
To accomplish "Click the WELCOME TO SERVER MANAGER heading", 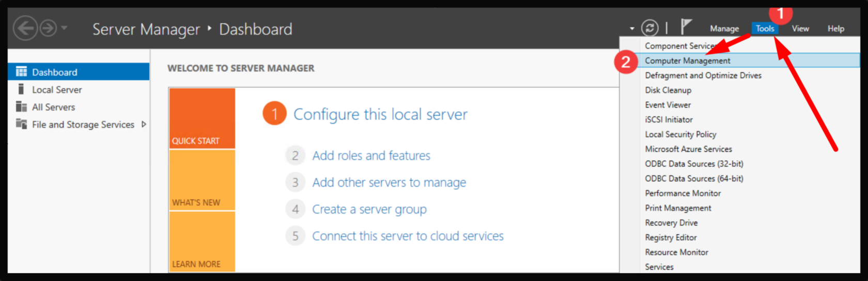I will [241, 68].
